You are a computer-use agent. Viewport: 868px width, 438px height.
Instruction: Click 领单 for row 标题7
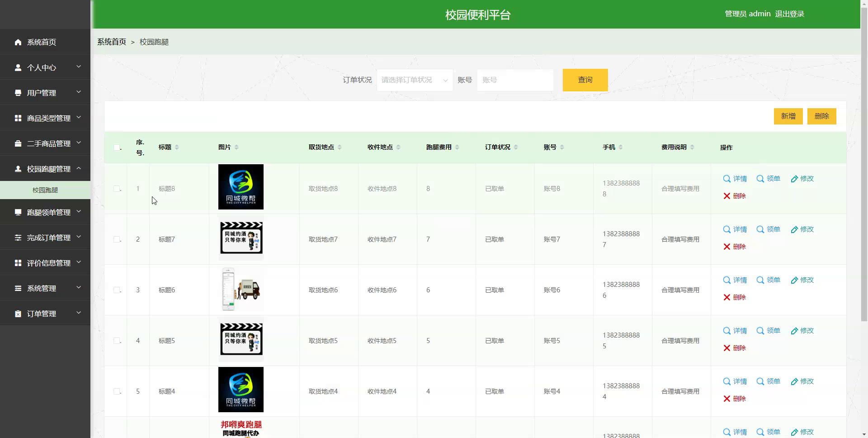[769, 229]
